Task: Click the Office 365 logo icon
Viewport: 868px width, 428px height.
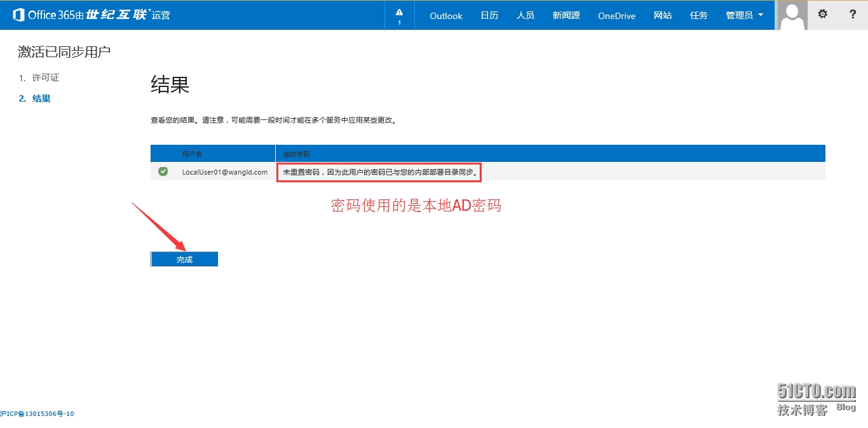Action: coord(18,15)
